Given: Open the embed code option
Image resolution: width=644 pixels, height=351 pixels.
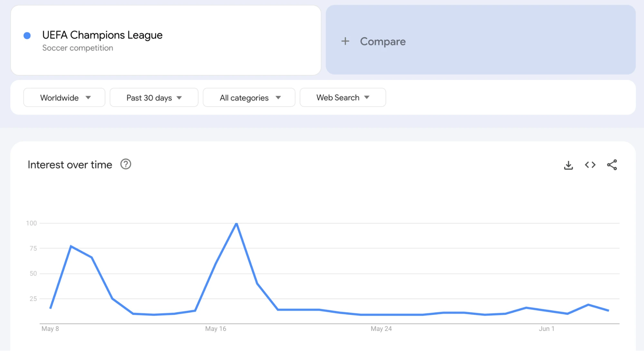Looking at the screenshot, I should tap(590, 165).
